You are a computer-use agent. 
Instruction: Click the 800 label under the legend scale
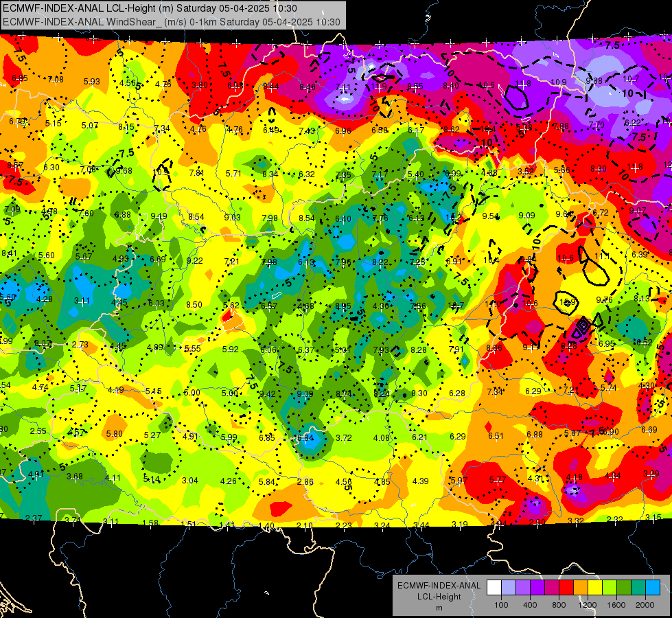[x=559, y=605]
